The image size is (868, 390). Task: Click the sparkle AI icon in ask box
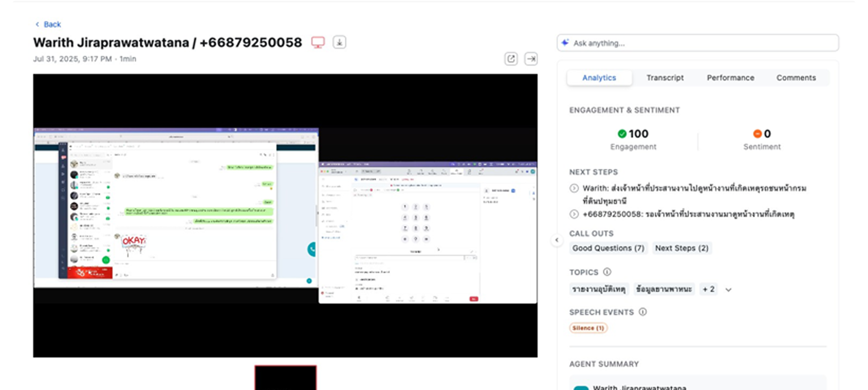coord(565,43)
